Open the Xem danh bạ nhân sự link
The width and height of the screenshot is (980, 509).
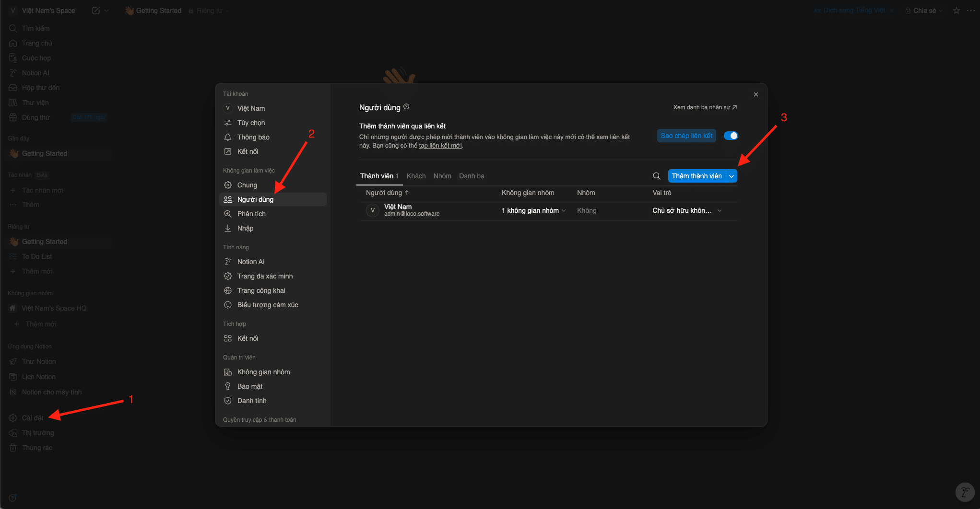704,107
